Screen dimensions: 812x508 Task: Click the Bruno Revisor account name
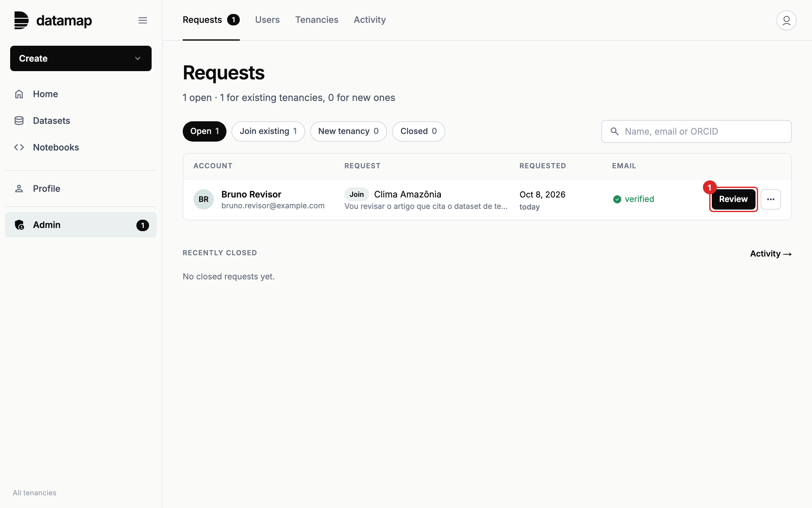point(251,194)
